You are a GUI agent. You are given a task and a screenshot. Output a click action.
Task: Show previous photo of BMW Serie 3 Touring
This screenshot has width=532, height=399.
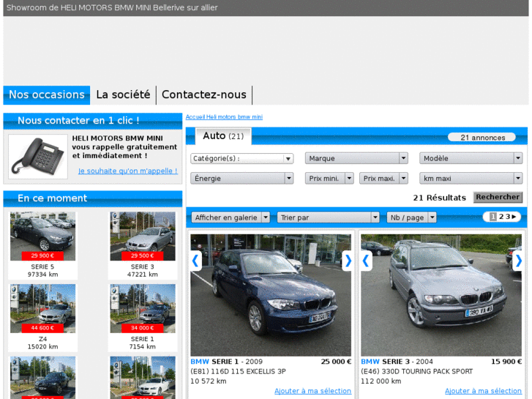pyautogui.click(x=366, y=261)
